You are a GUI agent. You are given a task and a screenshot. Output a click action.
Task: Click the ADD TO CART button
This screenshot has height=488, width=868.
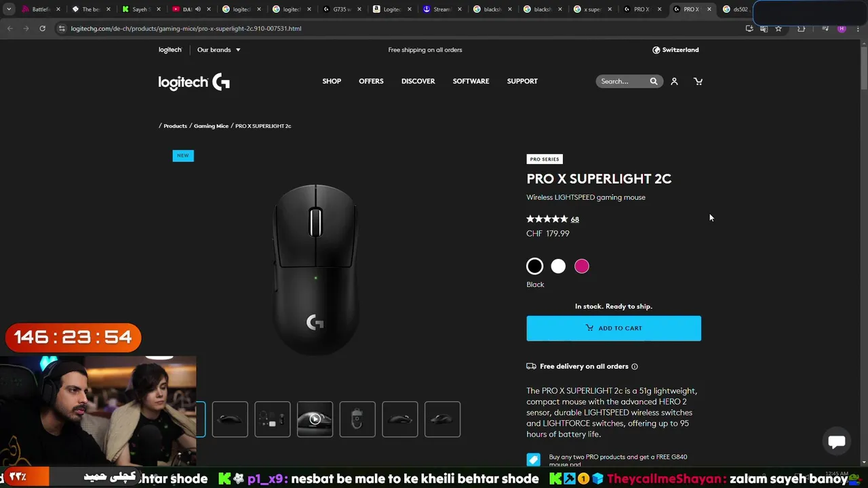click(x=614, y=328)
